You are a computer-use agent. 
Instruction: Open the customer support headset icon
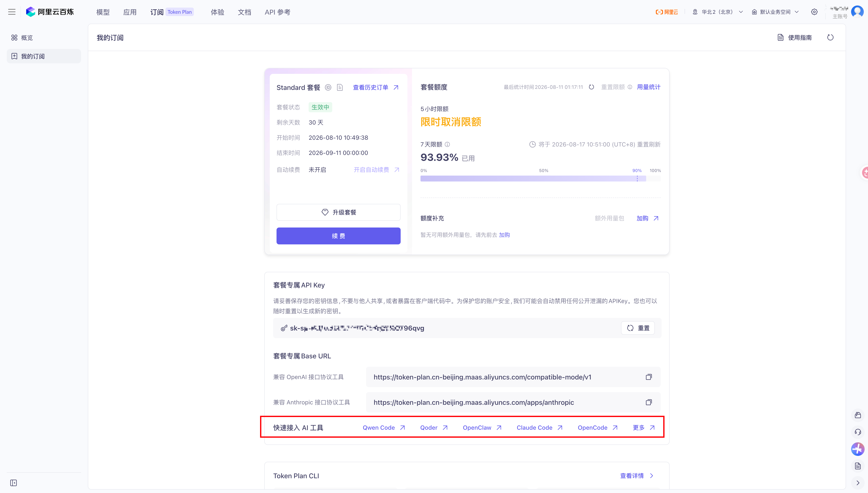click(858, 432)
